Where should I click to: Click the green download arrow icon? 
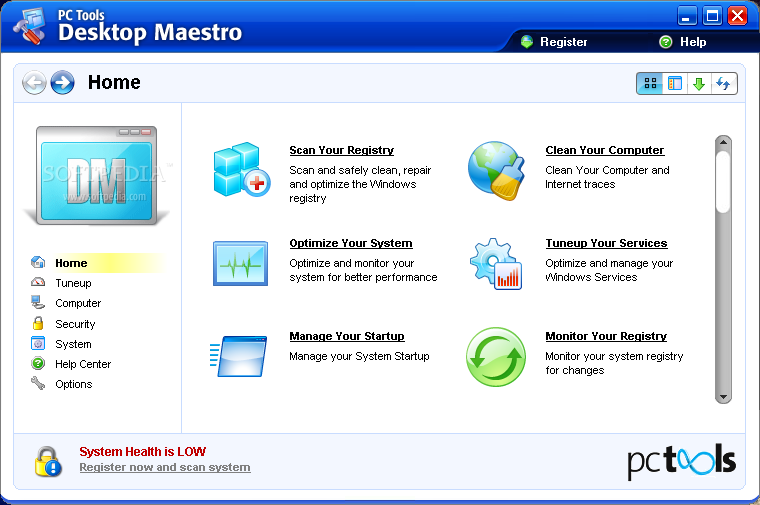pos(699,83)
